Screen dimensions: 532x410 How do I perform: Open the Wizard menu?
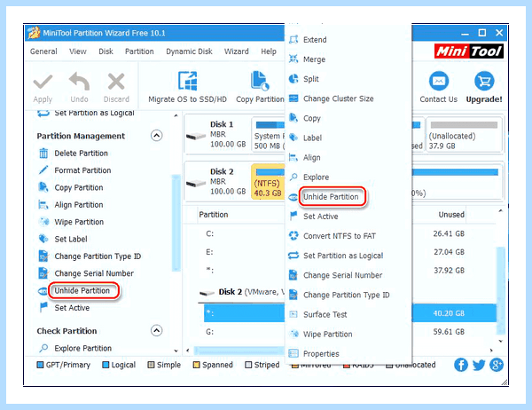point(237,51)
